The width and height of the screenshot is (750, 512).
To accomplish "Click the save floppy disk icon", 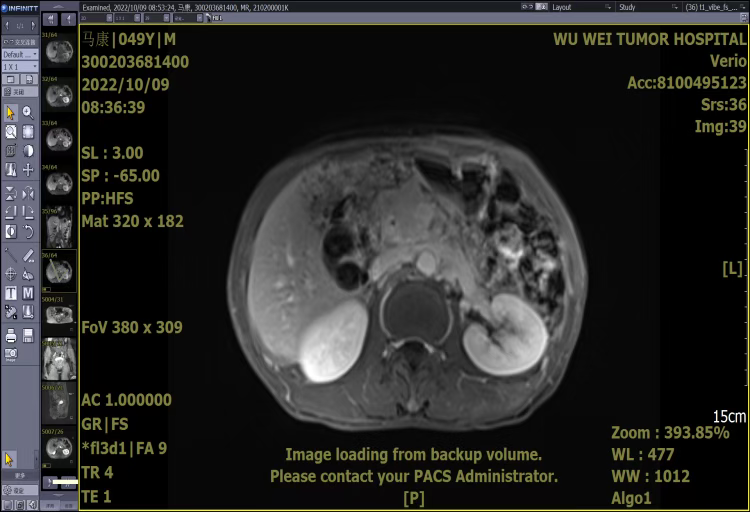I will [28, 336].
